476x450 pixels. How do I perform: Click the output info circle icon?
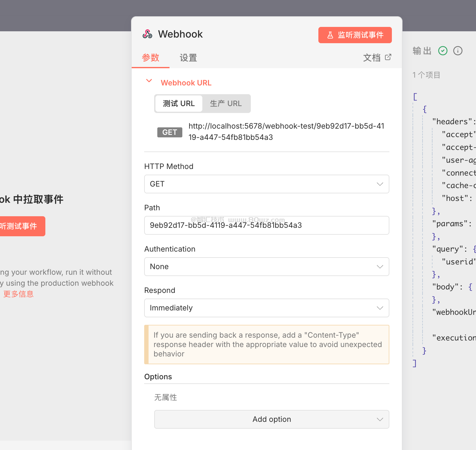click(x=458, y=51)
